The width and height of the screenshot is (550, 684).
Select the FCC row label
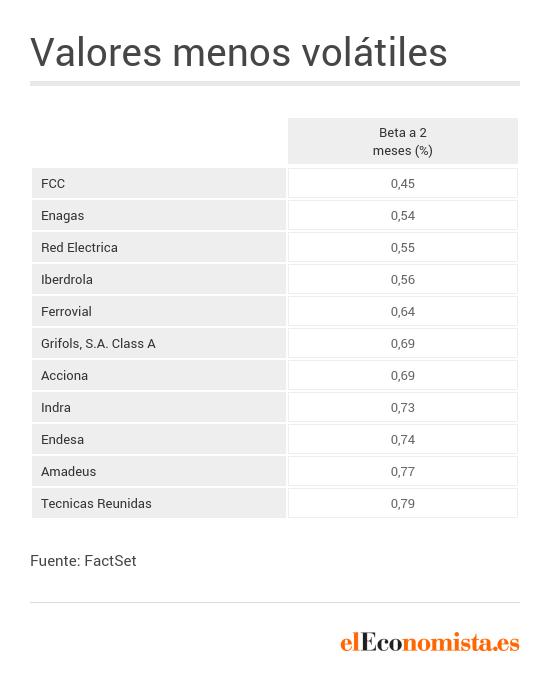tap(159, 183)
